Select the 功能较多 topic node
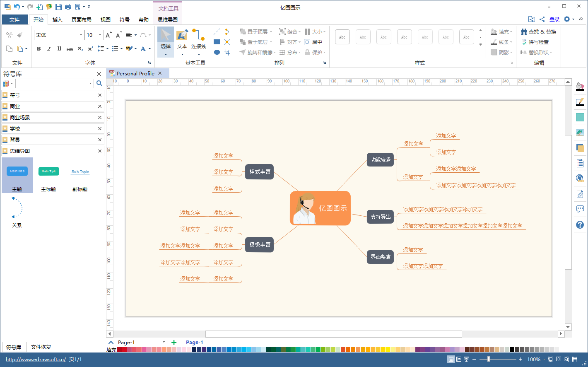The width and height of the screenshot is (588, 367). (x=381, y=159)
